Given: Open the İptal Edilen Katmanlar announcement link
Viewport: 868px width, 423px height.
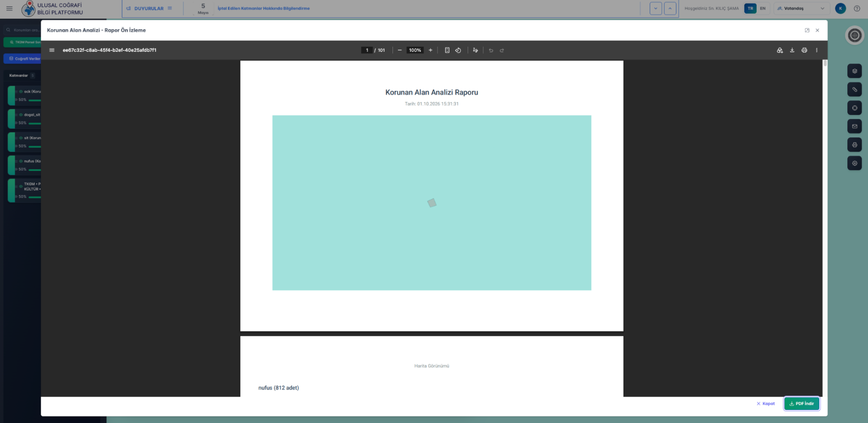Looking at the screenshot, I should tap(264, 8).
